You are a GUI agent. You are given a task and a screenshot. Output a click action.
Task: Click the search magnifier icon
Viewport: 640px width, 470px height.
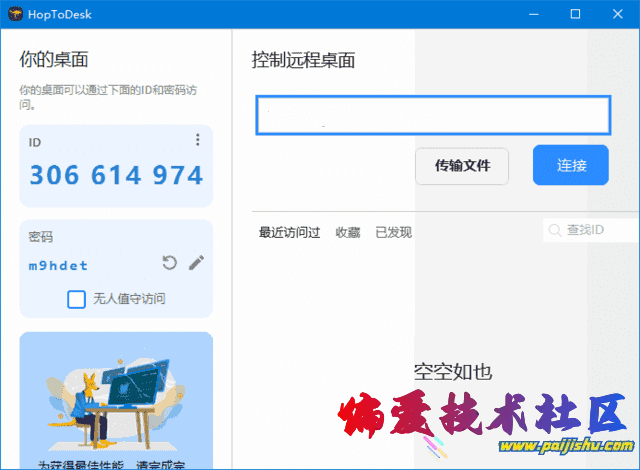coord(555,230)
